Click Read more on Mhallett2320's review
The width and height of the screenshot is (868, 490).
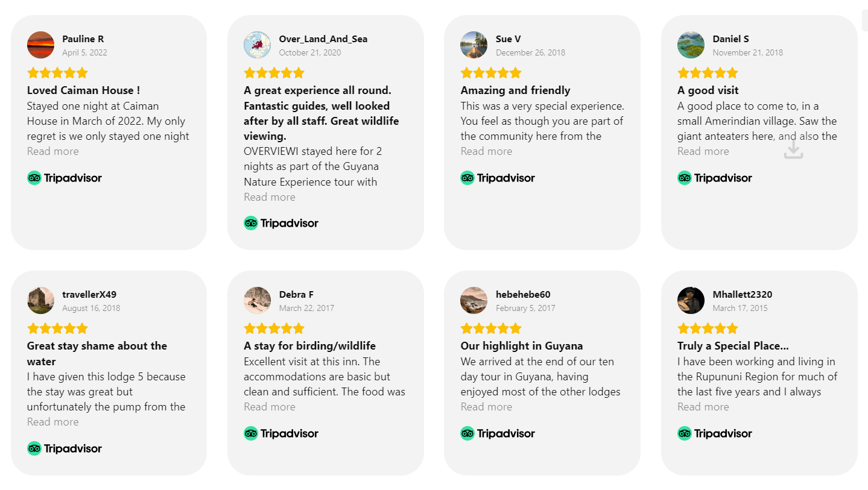pyautogui.click(x=703, y=406)
